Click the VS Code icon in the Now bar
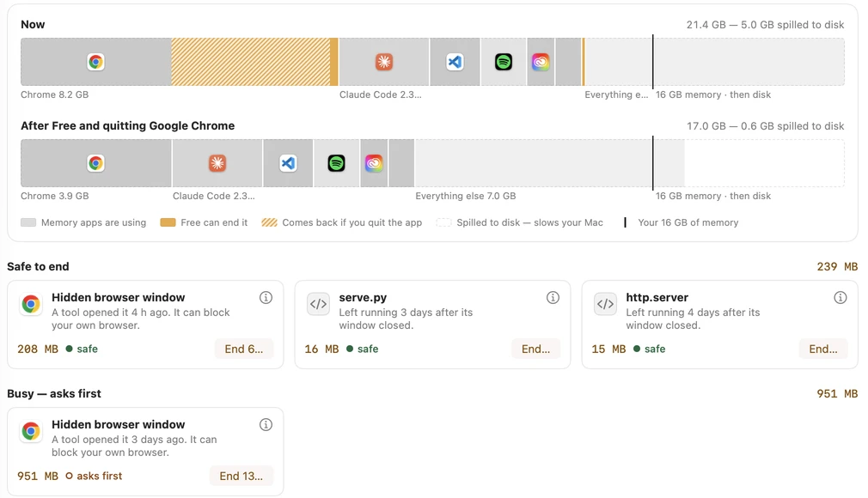868x498 pixels. (455, 62)
